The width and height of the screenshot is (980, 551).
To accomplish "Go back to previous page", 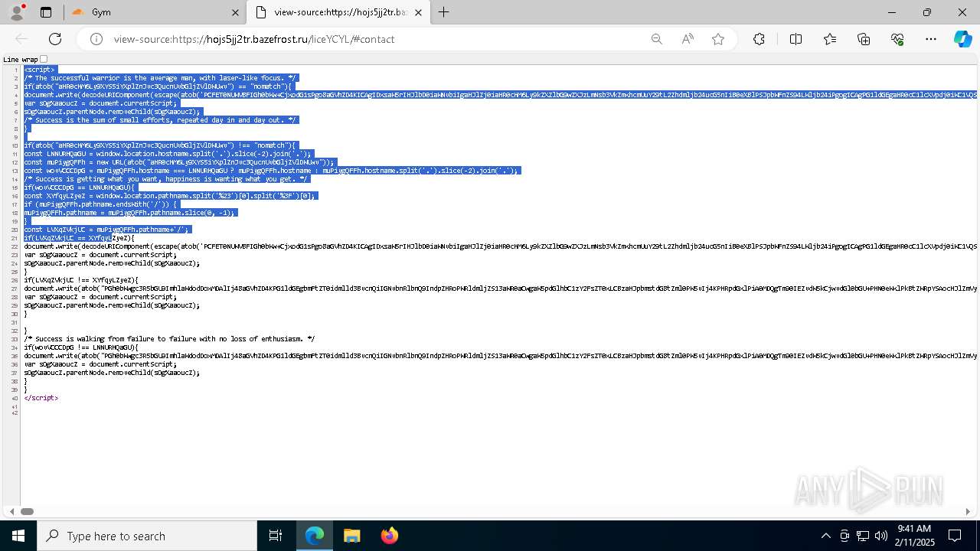I will [21, 39].
